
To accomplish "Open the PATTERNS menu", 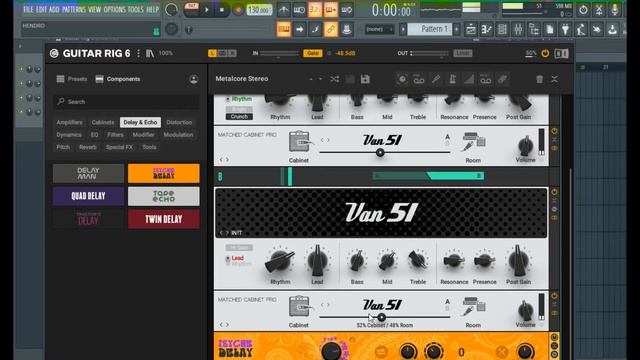I will point(74,9).
